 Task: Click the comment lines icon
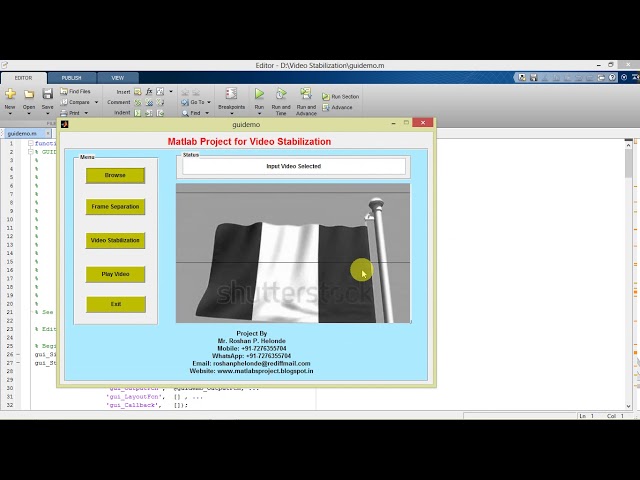(138, 102)
